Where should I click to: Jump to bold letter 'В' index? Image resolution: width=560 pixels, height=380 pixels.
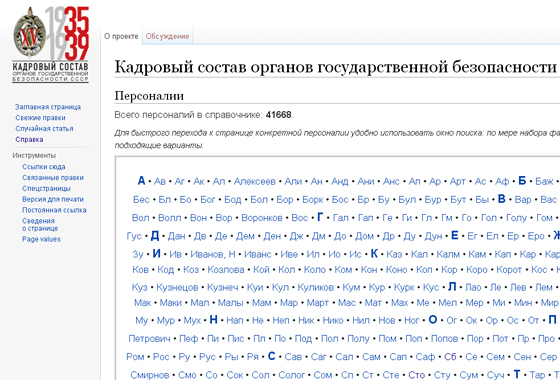click(501, 199)
